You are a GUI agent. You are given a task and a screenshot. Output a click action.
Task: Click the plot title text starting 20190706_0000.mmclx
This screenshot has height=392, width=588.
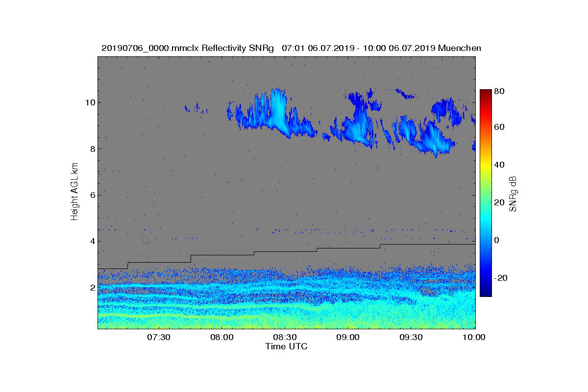pyautogui.click(x=291, y=48)
